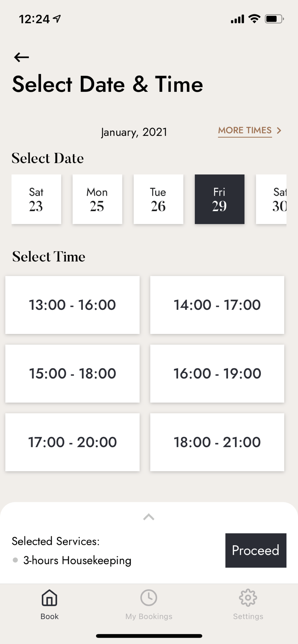
Task: Open the Settings gear icon
Action: pos(248,598)
